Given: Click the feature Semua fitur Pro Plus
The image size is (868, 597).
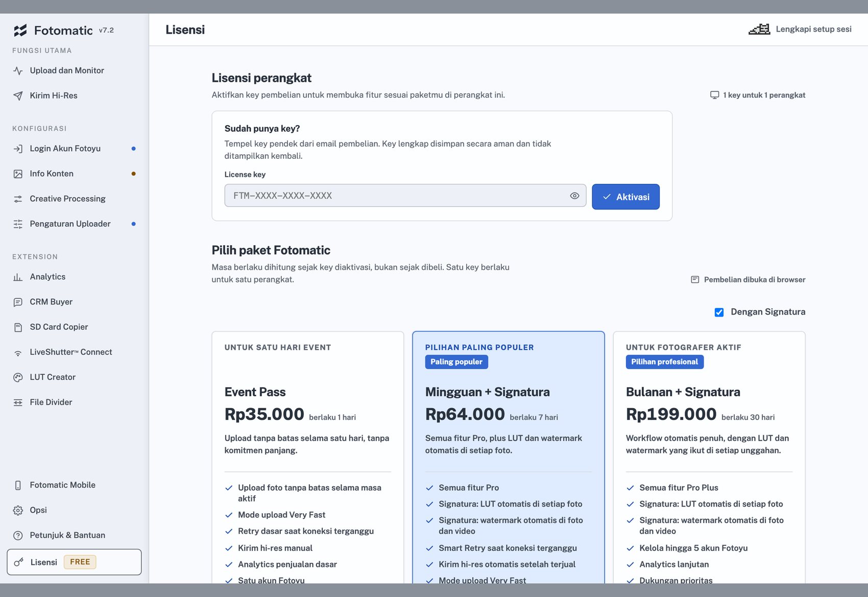Looking at the screenshot, I should (x=679, y=488).
